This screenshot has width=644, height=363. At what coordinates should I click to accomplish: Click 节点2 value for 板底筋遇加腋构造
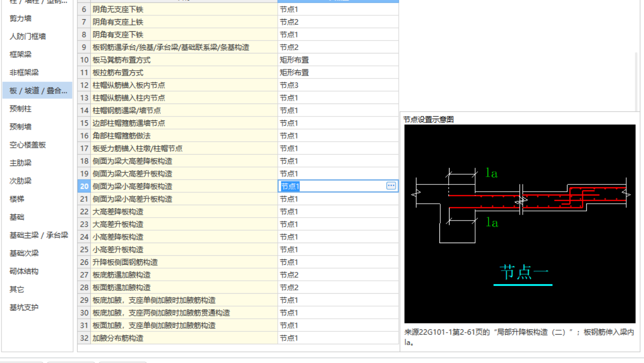pos(338,275)
